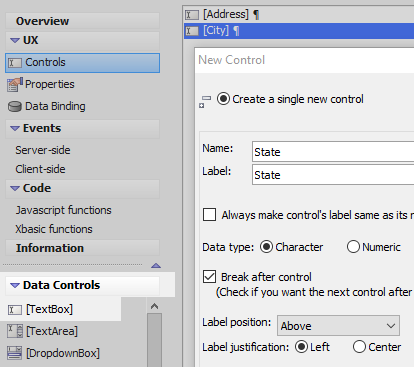
Task: Click the single control layout icon
Action: point(205,102)
